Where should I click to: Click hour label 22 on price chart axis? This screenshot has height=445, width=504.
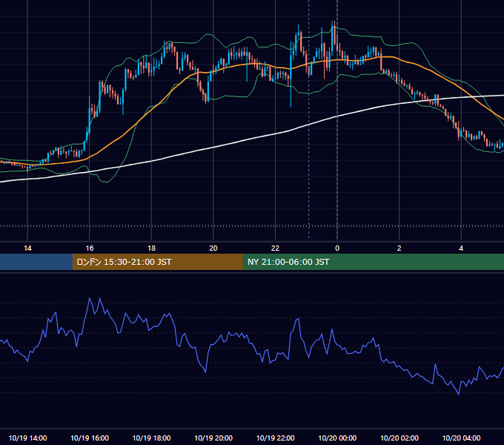(275, 248)
